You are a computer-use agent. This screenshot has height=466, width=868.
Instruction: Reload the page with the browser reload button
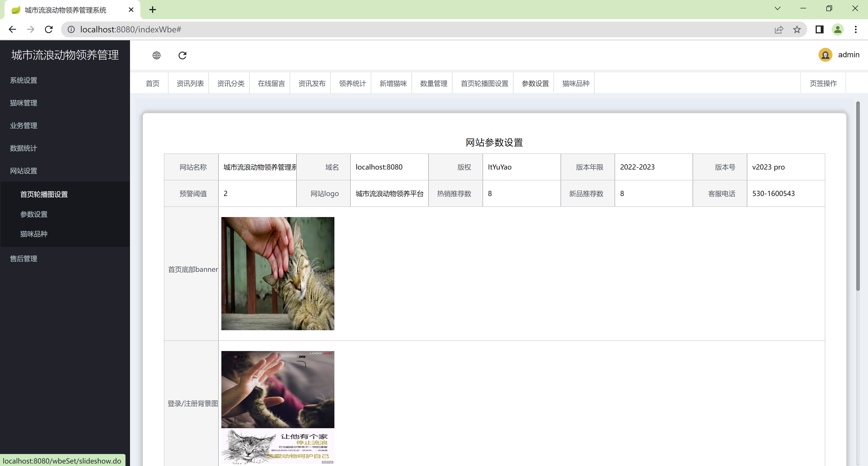(49, 30)
